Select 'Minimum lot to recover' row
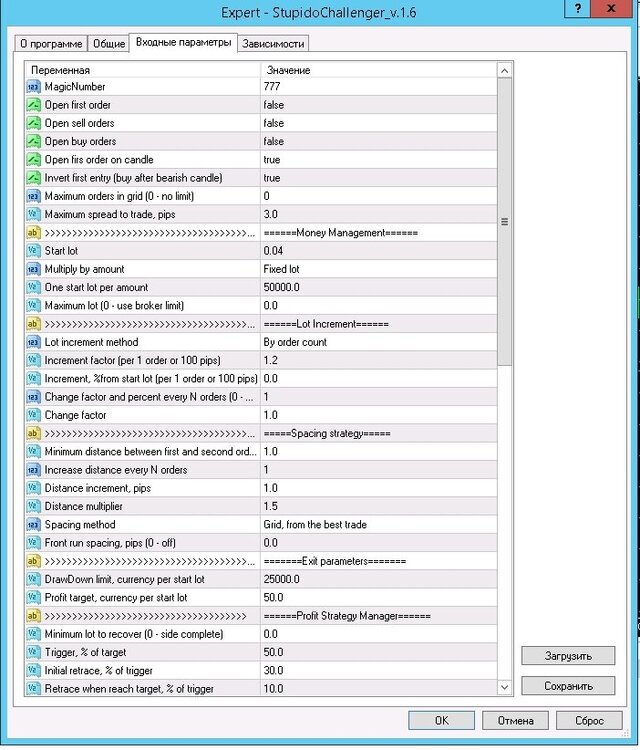Viewport: 640px width, 750px height. (x=261, y=634)
